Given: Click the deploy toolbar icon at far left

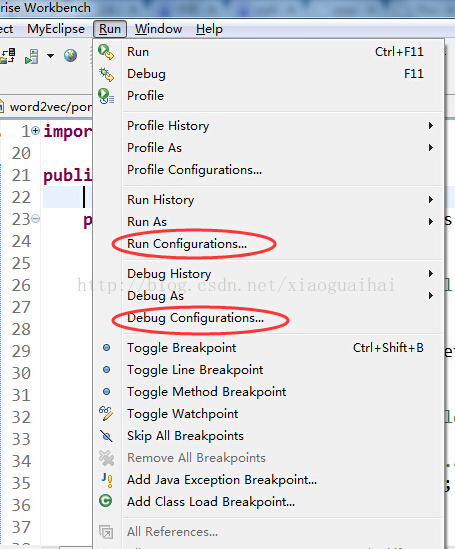Looking at the screenshot, I should [8, 56].
